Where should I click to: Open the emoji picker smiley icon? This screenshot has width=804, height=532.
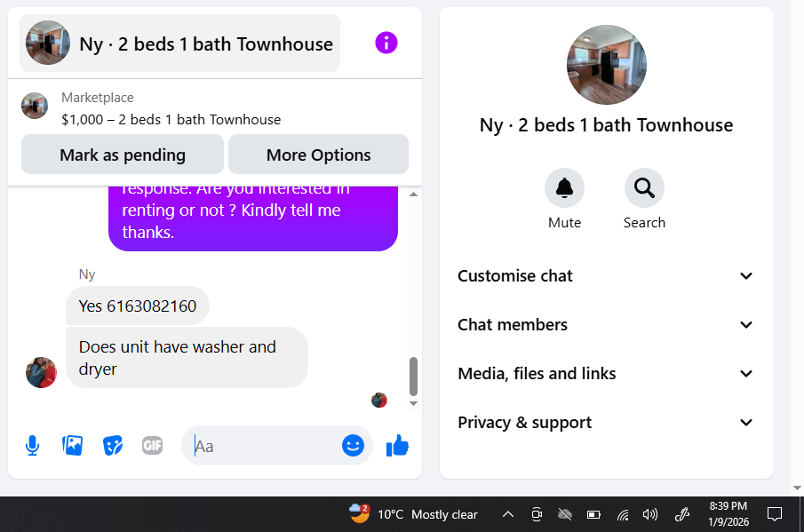[353, 445]
